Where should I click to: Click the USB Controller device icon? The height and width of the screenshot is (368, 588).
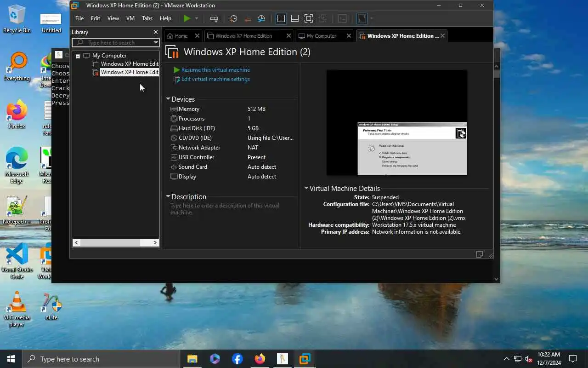174,157
